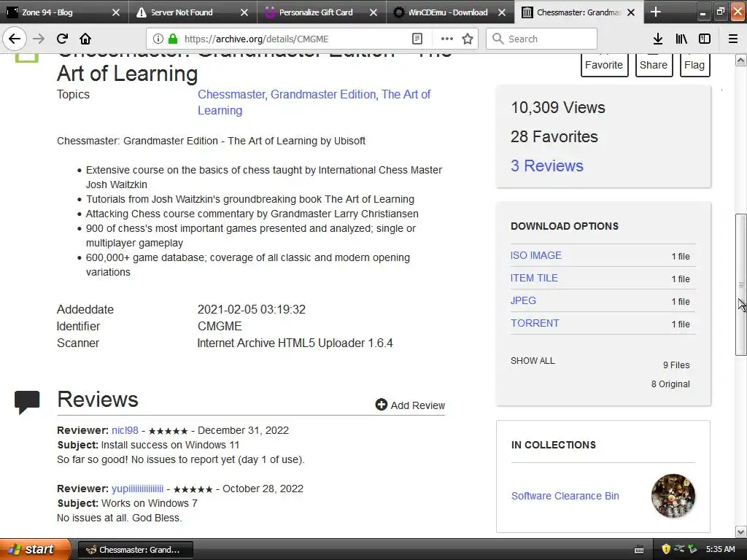Click Software Clearance Bin collection thumbnail
The width and height of the screenshot is (747, 560).
(673, 496)
